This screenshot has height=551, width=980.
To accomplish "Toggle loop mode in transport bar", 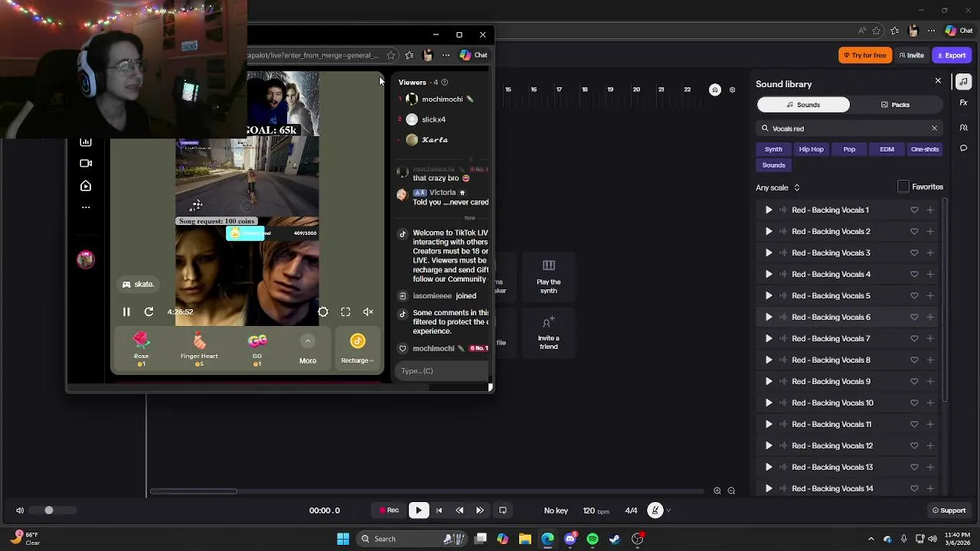I will coord(503,510).
